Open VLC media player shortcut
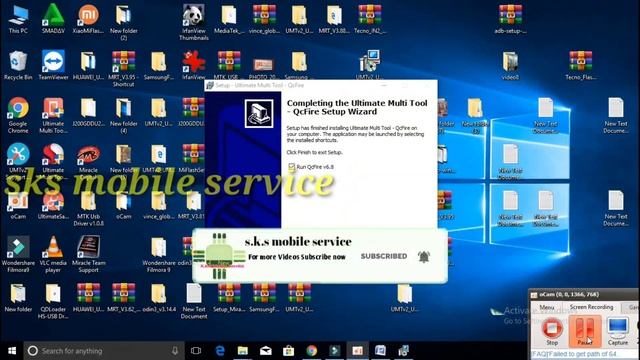 tap(53, 254)
